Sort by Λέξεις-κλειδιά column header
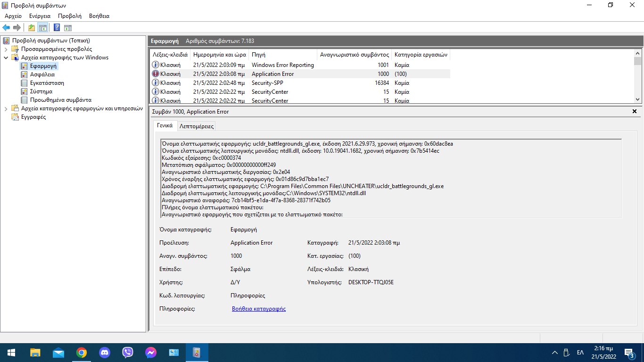Screen dimensions: 644x362 [x=170, y=55]
